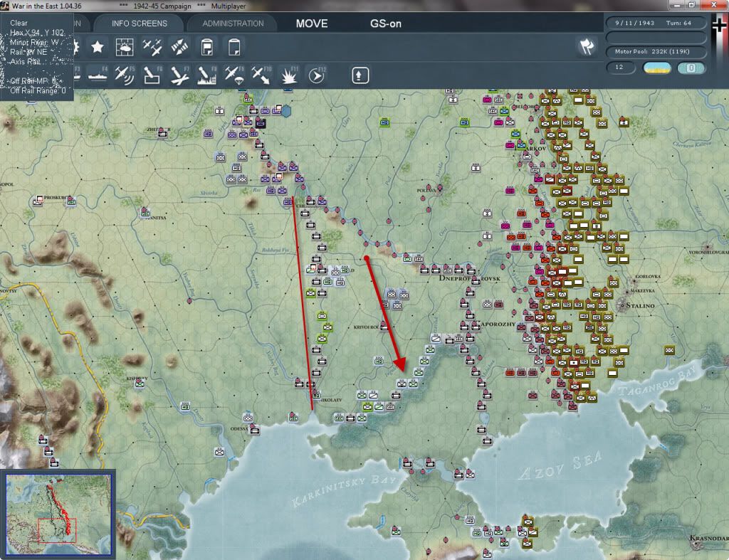This screenshot has height=560, width=729.
Task: Click the counter box showing 12
Action: [x=620, y=68]
